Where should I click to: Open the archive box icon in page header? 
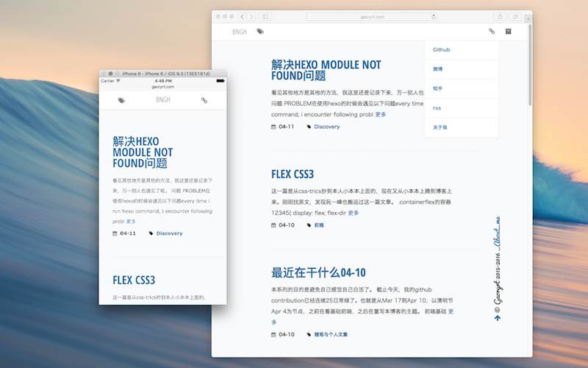click(508, 32)
